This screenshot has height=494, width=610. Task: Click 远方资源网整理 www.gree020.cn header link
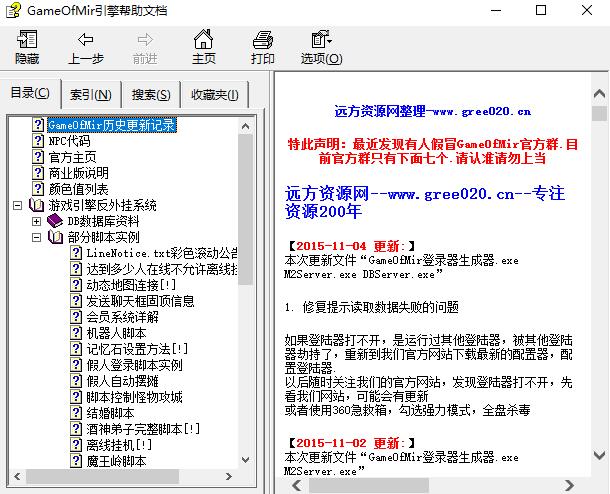(x=433, y=112)
